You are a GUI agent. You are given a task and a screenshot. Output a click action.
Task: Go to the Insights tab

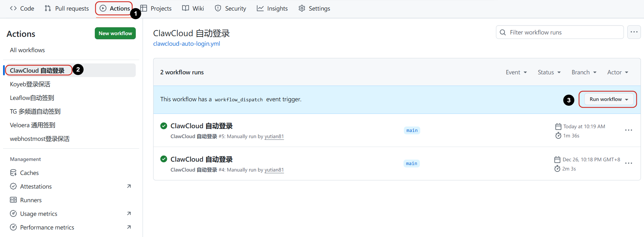(x=272, y=9)
